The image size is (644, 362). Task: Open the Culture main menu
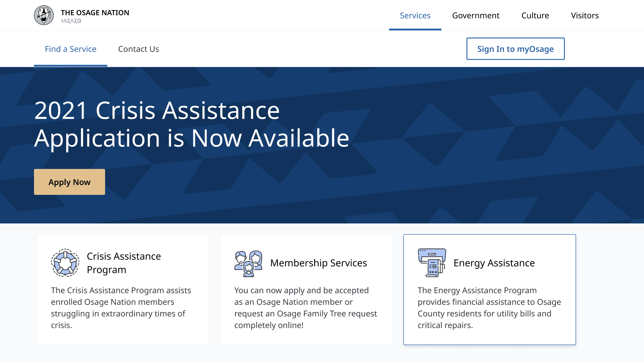(535, 15)
